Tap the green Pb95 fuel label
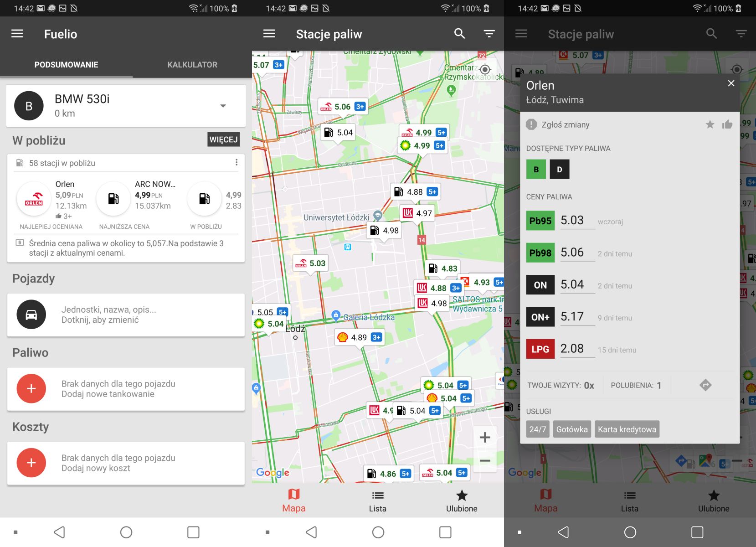The height and width of the screenshot is (547, 756). click(x=540, y=221)
